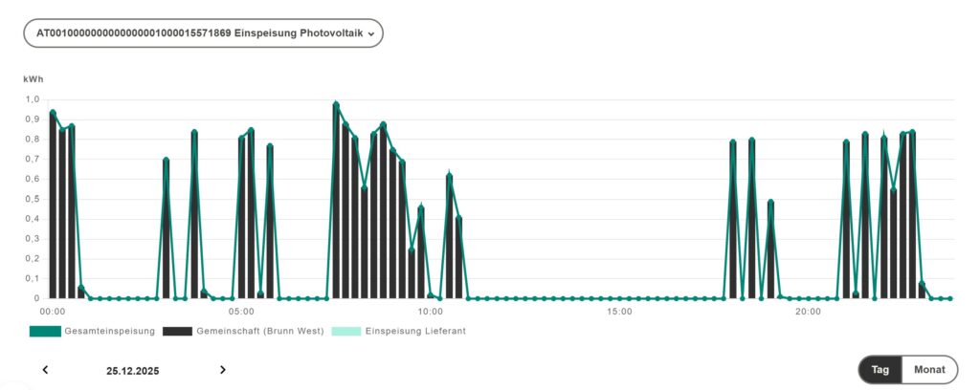Click the 15:00 time axis label
This screenshot has height=390, width=980.
619,312
